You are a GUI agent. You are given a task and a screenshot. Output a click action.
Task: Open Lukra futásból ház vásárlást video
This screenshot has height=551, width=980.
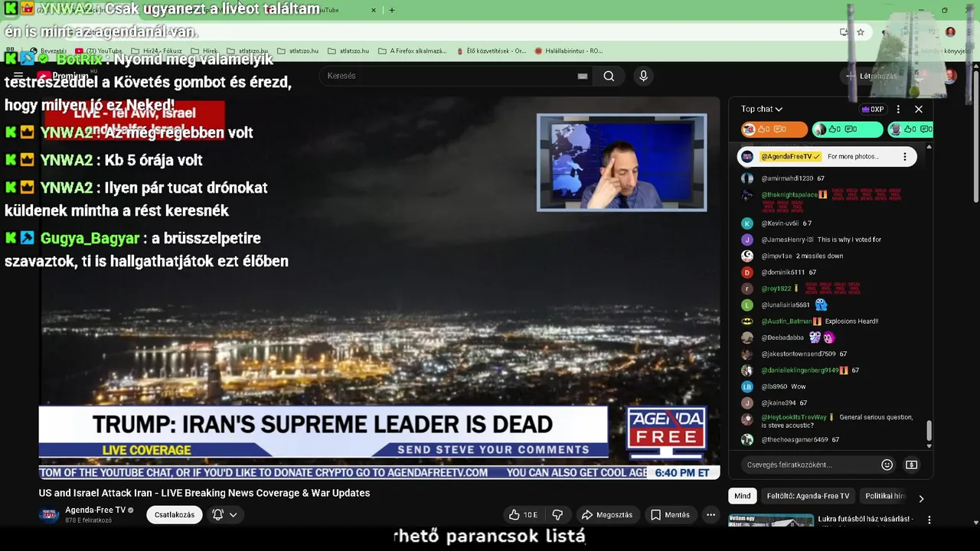866,519
